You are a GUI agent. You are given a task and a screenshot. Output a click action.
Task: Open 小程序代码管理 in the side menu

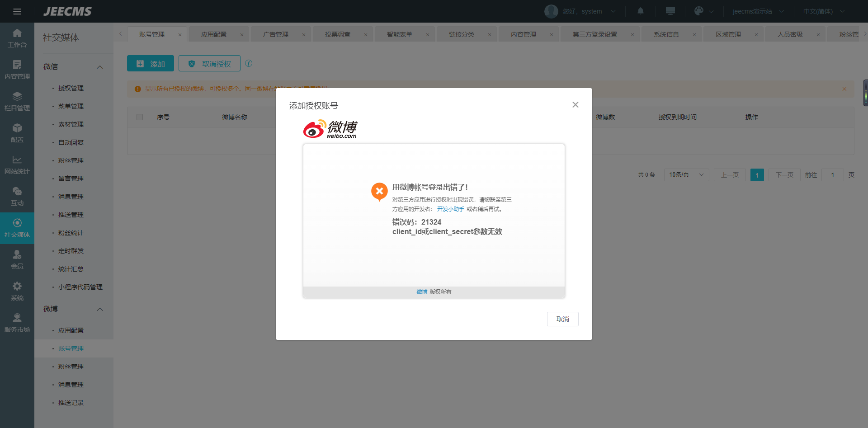[80, 287]
